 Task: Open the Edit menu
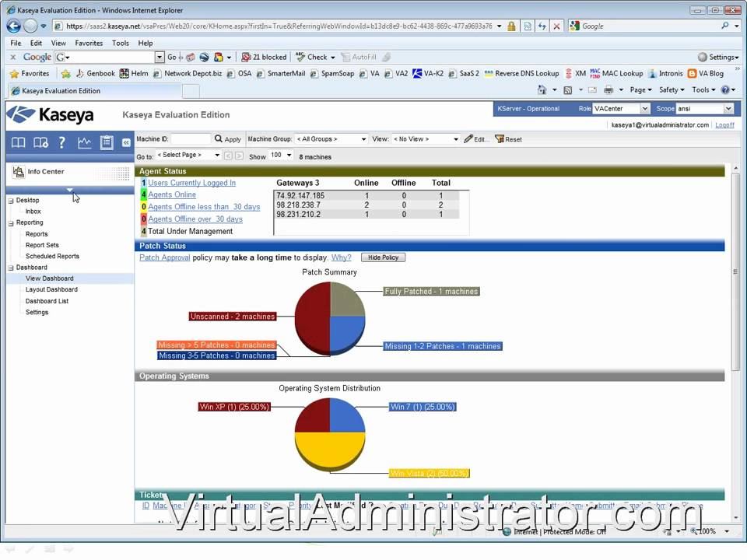pyautogui.click(x=36, y=43)
